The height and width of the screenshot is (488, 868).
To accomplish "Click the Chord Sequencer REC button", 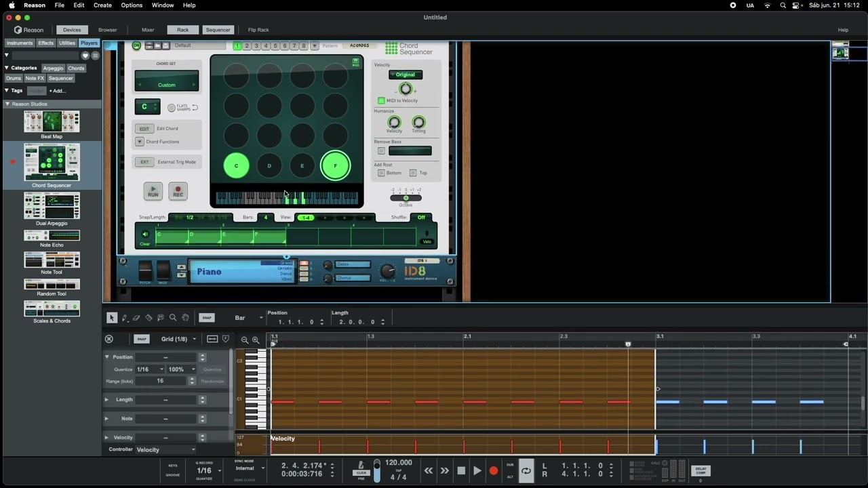I will pyautogui.click(x=178, y=192).
